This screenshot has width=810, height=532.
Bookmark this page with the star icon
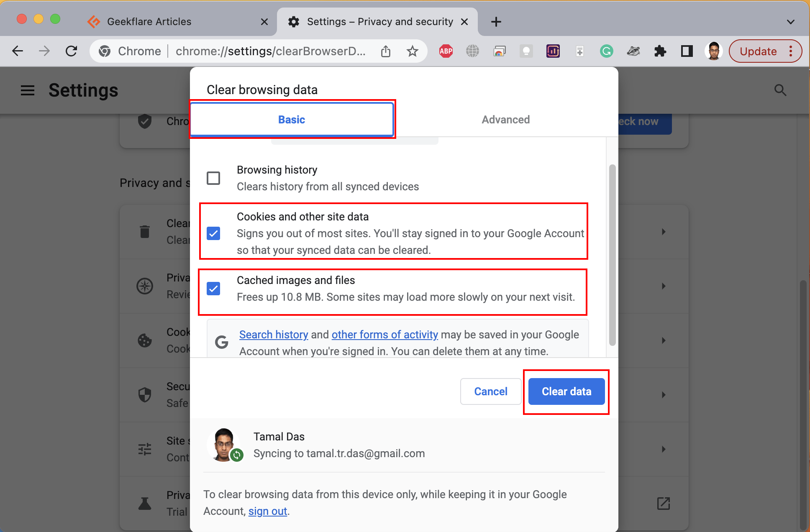412,51
